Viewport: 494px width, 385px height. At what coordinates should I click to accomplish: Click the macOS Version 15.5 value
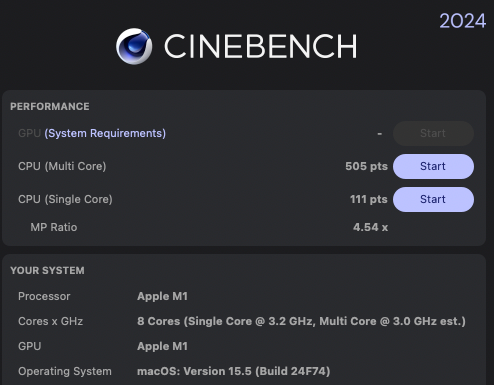coord(234,371)
